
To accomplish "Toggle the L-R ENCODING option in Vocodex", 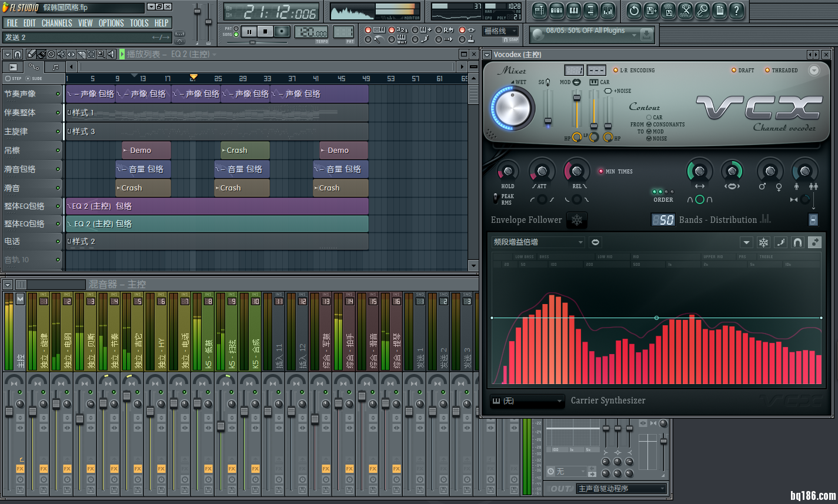I will click(634, 70).
